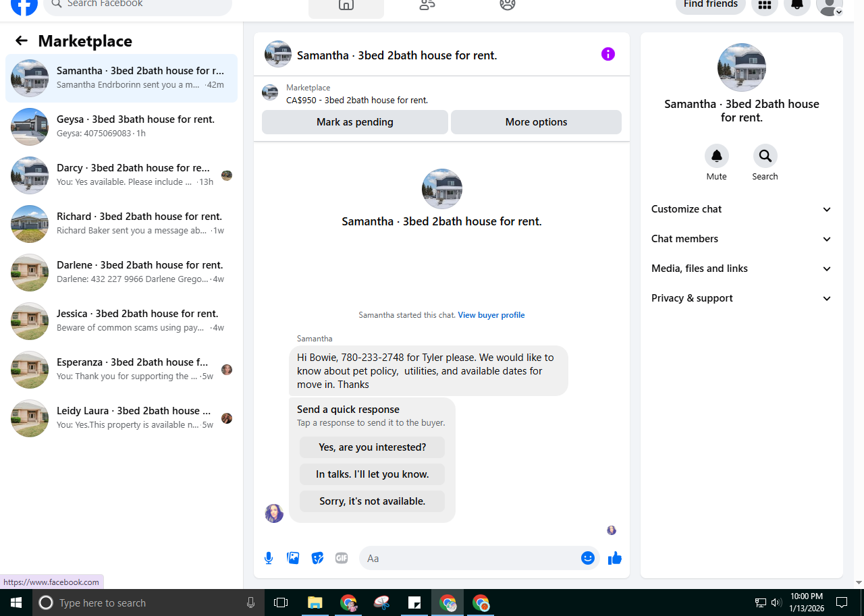This screenshot has width=864, height=616.
Task: Send a thumbs-up like
Action: [614, 558]
